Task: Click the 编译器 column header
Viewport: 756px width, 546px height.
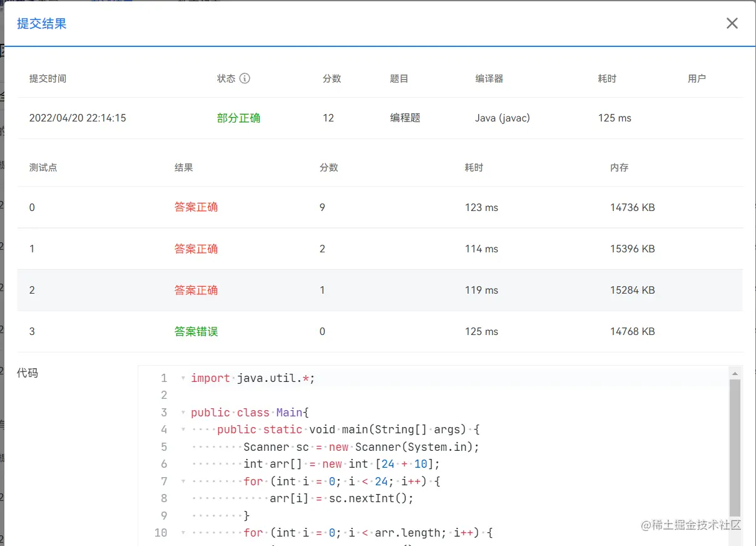Action: click(489, 78)
